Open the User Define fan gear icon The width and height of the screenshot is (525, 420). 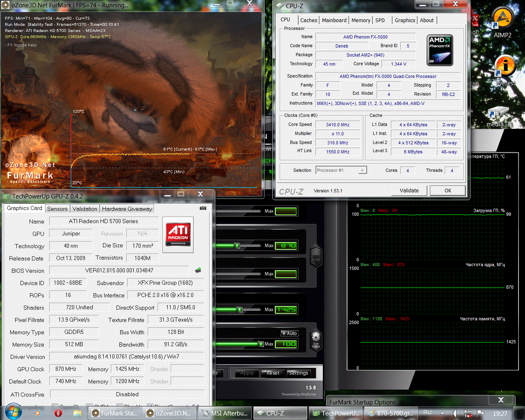(316, 340)
